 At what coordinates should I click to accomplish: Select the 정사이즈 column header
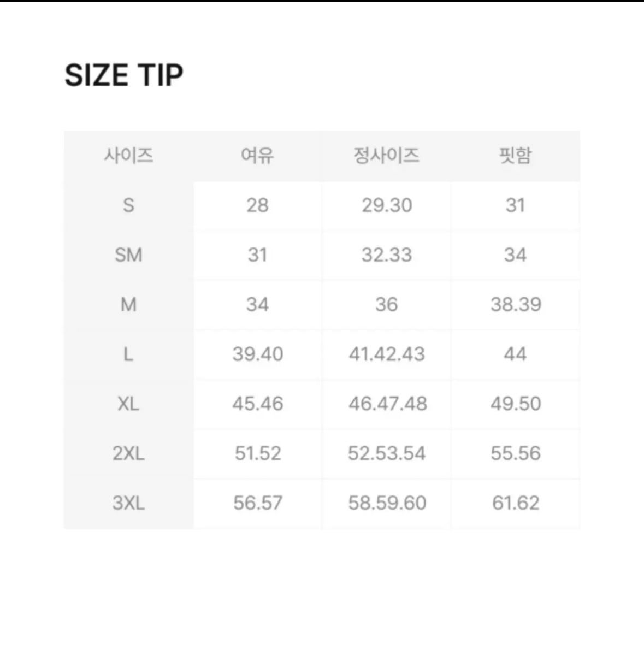point(386,156)
